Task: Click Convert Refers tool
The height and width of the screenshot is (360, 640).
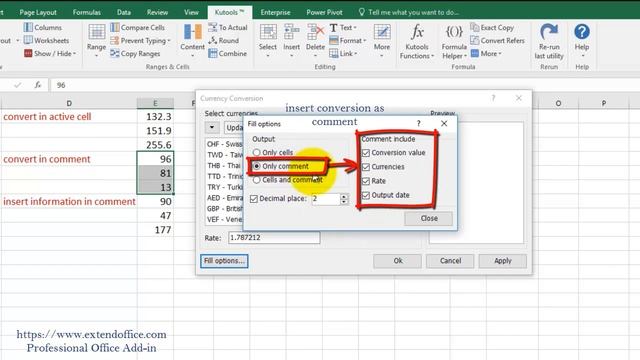Action: coord(498,40)
